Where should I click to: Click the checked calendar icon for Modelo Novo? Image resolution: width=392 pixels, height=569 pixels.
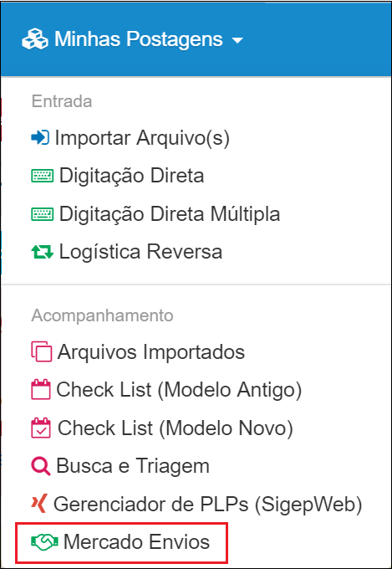click(x=41, y=428)
